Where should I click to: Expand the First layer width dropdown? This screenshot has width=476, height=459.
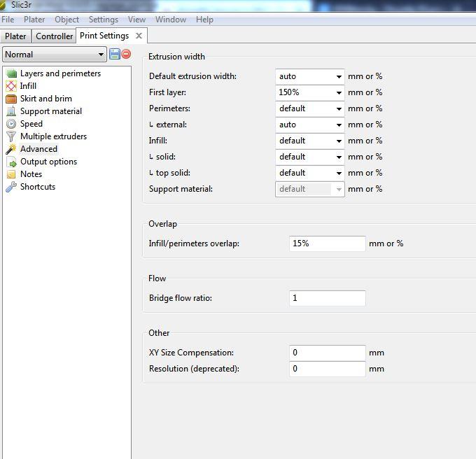click(339, 93)
